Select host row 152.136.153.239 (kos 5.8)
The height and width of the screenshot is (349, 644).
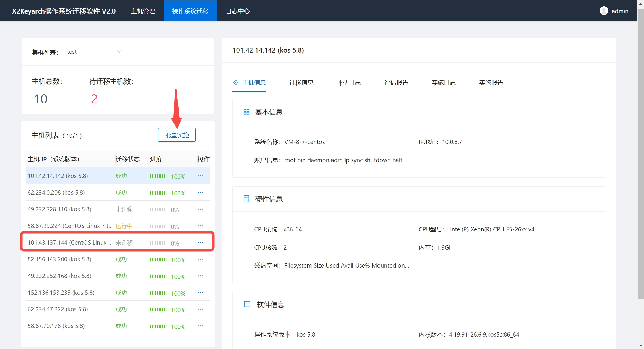click(x=61, y=293)
